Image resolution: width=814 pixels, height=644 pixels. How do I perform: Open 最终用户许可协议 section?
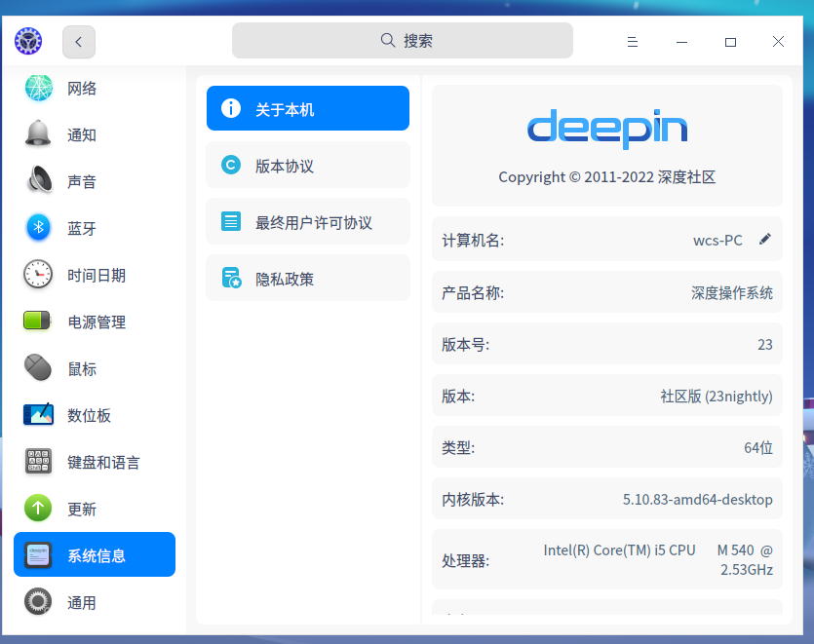[307, 221]
